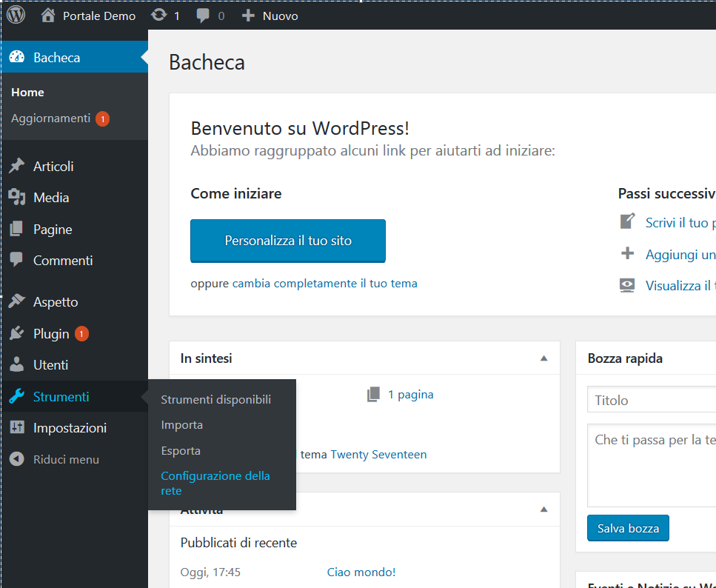Open Aggiornamenti in the Bacheca submenu
Viewport: 716px width, 588px height.
pos(50,118)
